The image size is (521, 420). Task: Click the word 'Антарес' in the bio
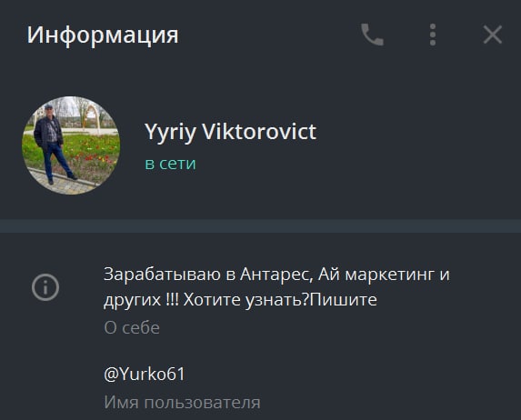(x=276, y=275)
